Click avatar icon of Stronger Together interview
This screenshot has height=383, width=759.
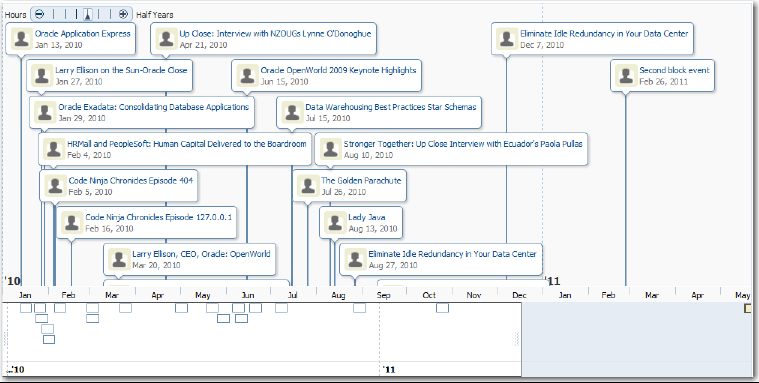tap(331, 149)
